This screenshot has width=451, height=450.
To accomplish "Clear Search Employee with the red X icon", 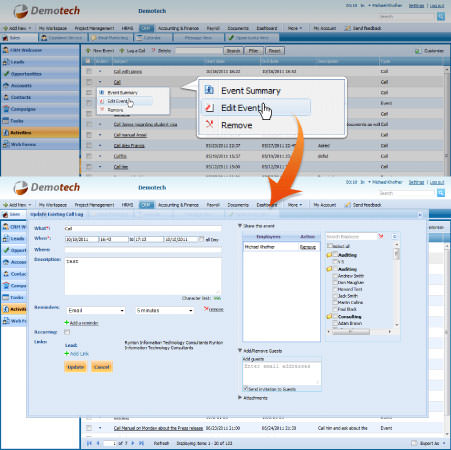I will click(381, 236).
